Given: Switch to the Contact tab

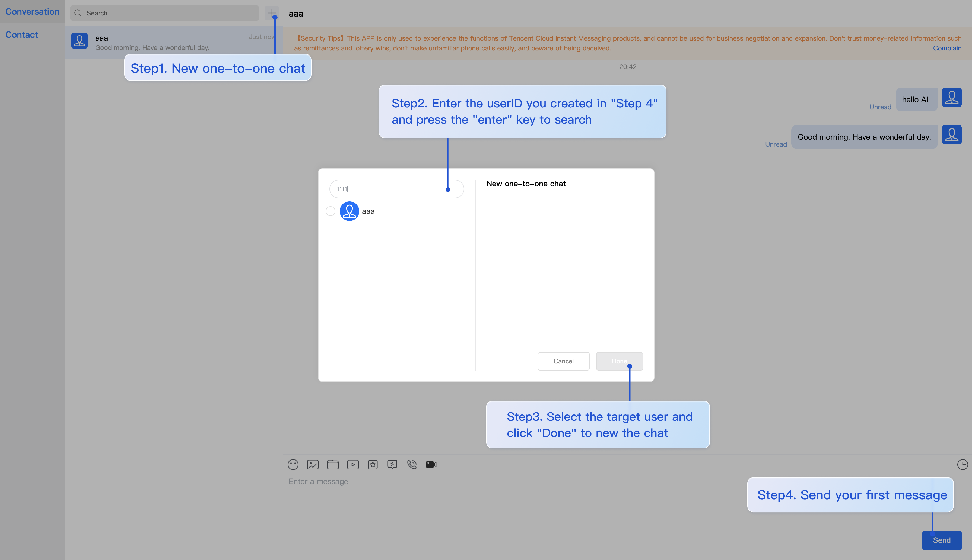Looking at the screenshot, I should coord(21,35).
